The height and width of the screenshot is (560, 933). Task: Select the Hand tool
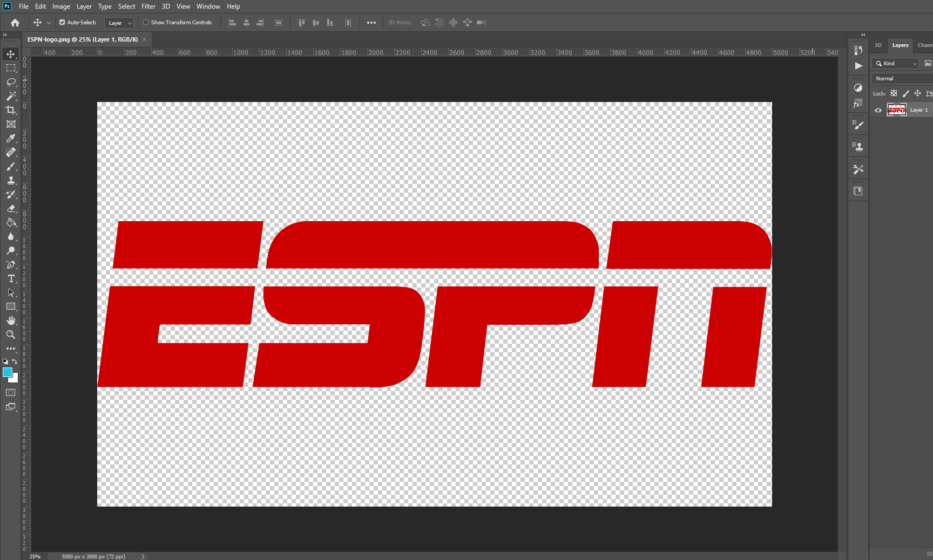(x=11, y=320)
